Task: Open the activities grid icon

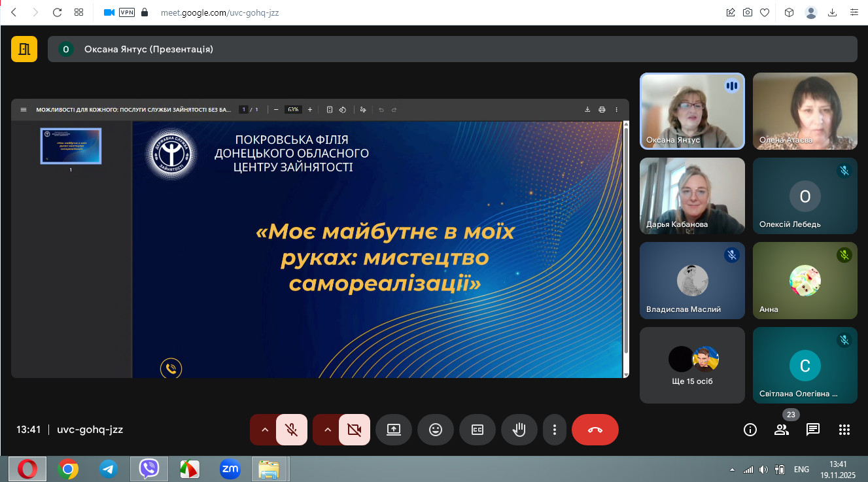Action: coord(844,430)
